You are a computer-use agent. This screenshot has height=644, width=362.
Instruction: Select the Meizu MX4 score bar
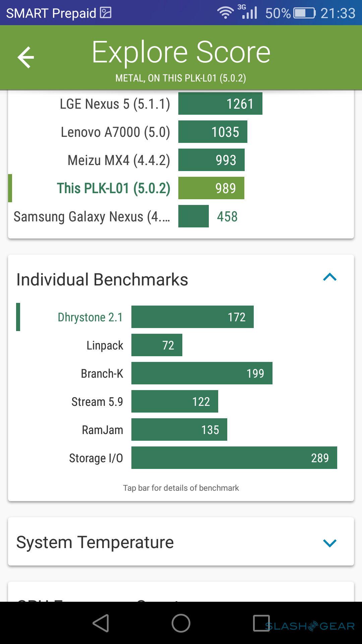(211, 160)
